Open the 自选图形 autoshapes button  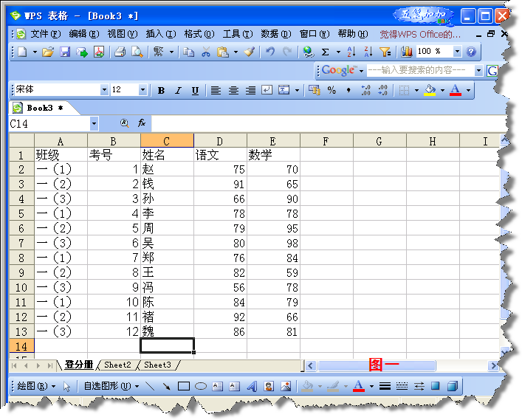[x=111, y=386]
